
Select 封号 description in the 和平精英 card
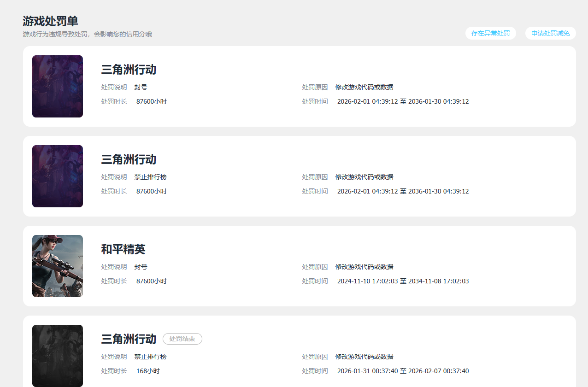[x=141, y=267]
